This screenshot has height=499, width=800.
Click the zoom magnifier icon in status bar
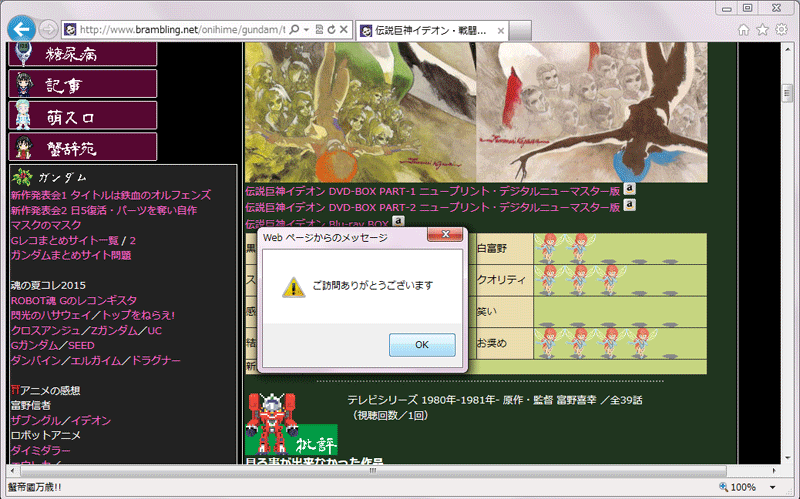[x=723, y=487]
